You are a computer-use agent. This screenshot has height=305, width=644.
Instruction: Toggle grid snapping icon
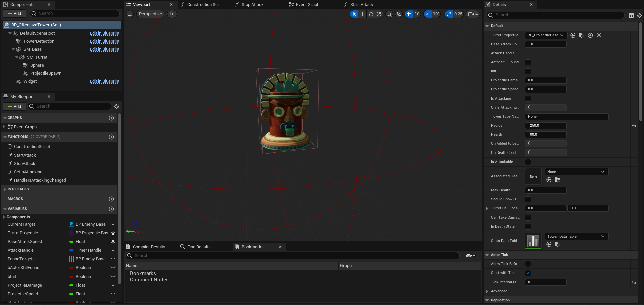409,14
